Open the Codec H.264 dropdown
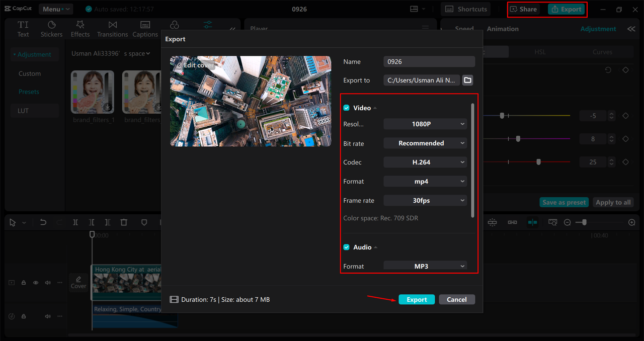 coord(425,162)
